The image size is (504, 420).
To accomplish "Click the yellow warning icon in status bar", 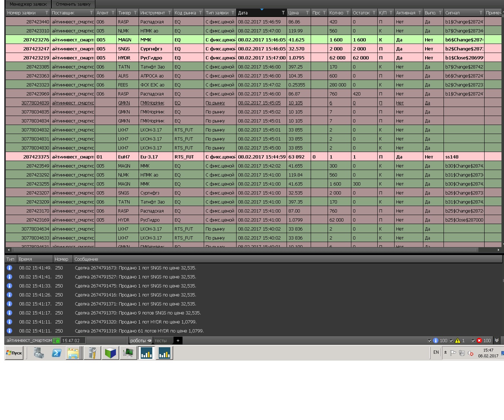I will 458,340.
